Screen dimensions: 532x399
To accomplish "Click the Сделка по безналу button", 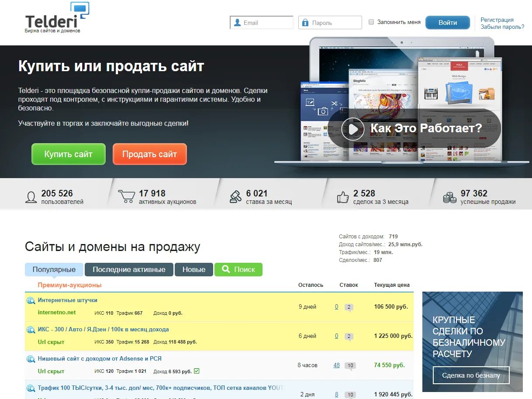I will 471,375.
